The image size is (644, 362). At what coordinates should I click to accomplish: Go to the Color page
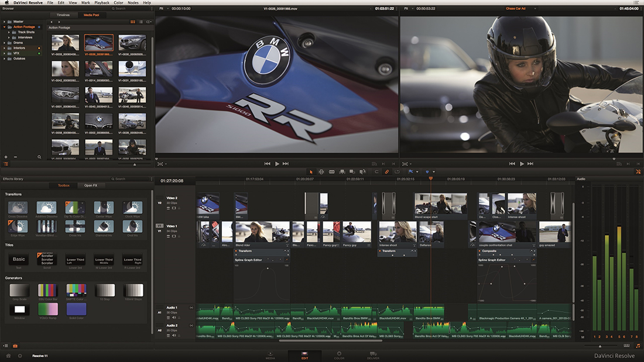pos(339,356)
